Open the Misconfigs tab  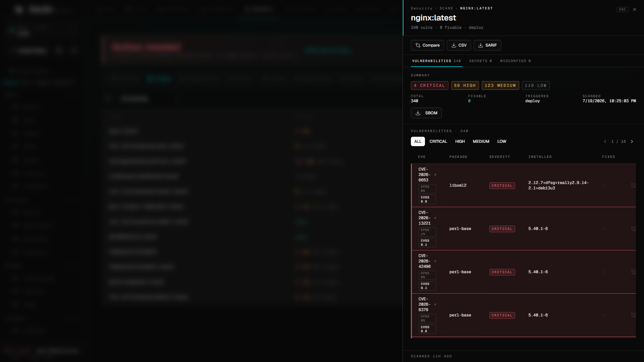pyautogui.click(x=515, y=61)
